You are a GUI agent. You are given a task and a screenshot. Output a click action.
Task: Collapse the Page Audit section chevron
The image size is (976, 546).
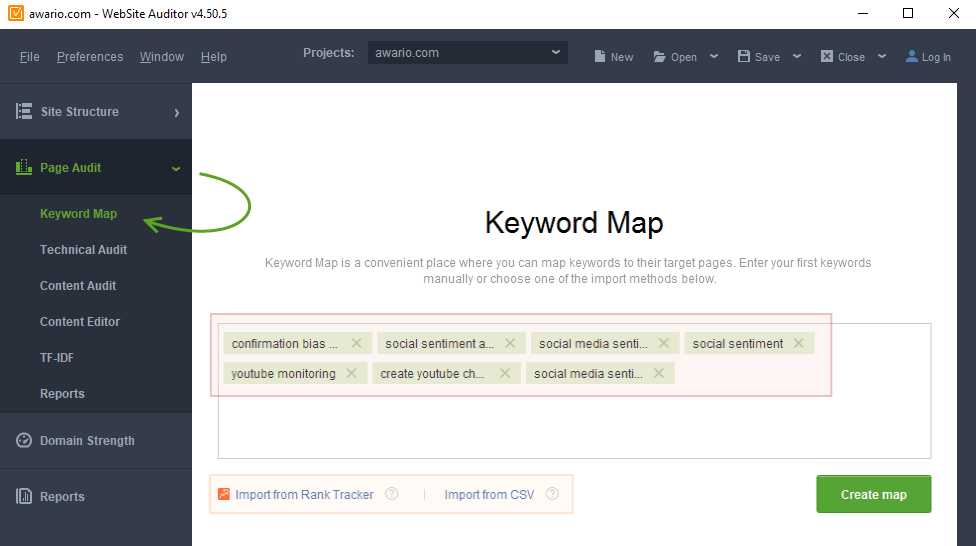(176, 169)
